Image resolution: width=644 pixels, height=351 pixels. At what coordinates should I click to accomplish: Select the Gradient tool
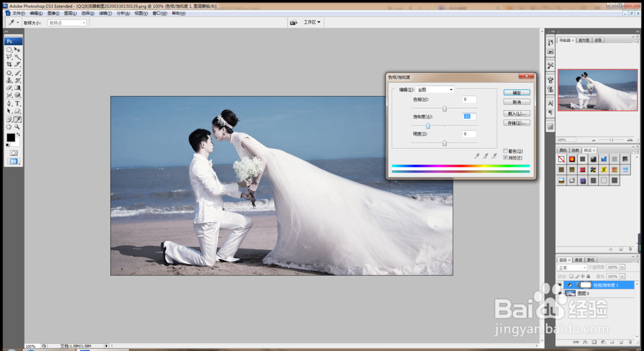pyautogui.click(x=17, y=88)
